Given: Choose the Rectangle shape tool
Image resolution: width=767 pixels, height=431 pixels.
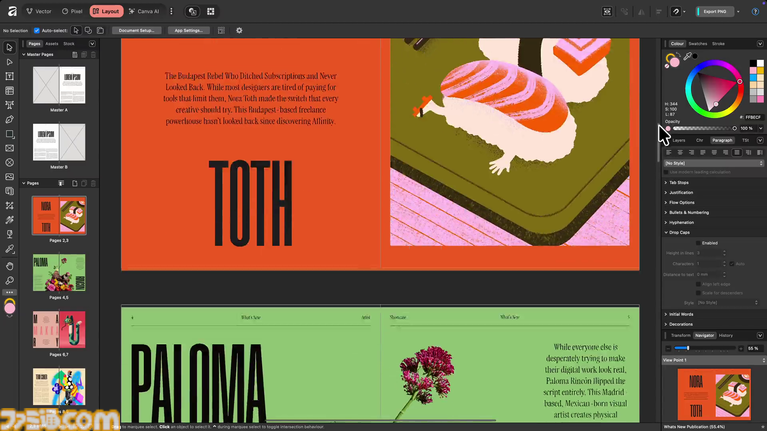Looking at the screenshot, I should click(10, 133).
